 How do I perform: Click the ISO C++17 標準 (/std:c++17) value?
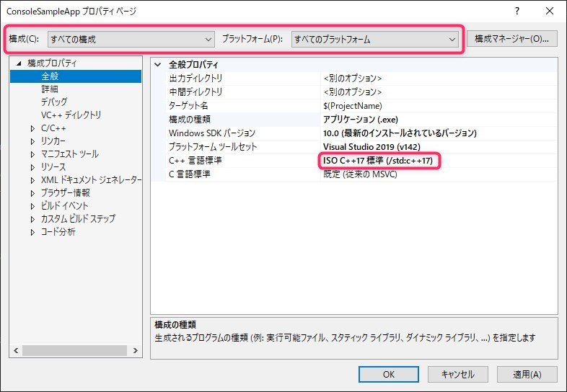coord(378,161)
